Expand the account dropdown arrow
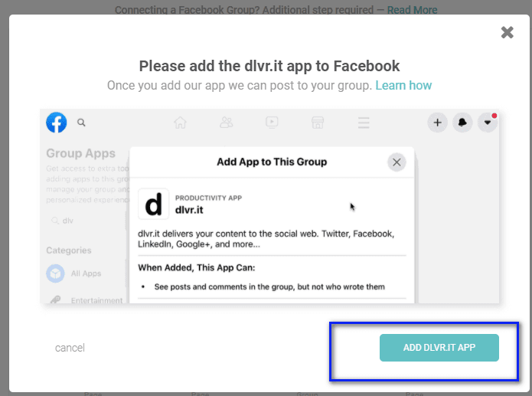532x396 pixels. (x=487, y=123)
